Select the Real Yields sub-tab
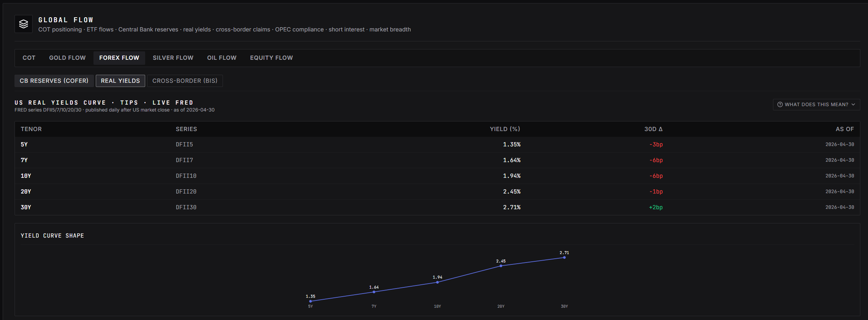The height and width of the screenshot is (320, 868). point(120,81)
